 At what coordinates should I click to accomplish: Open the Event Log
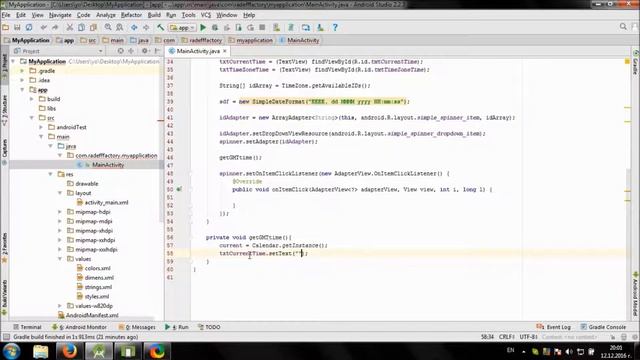pyautogui.click(x=553, y=327)
